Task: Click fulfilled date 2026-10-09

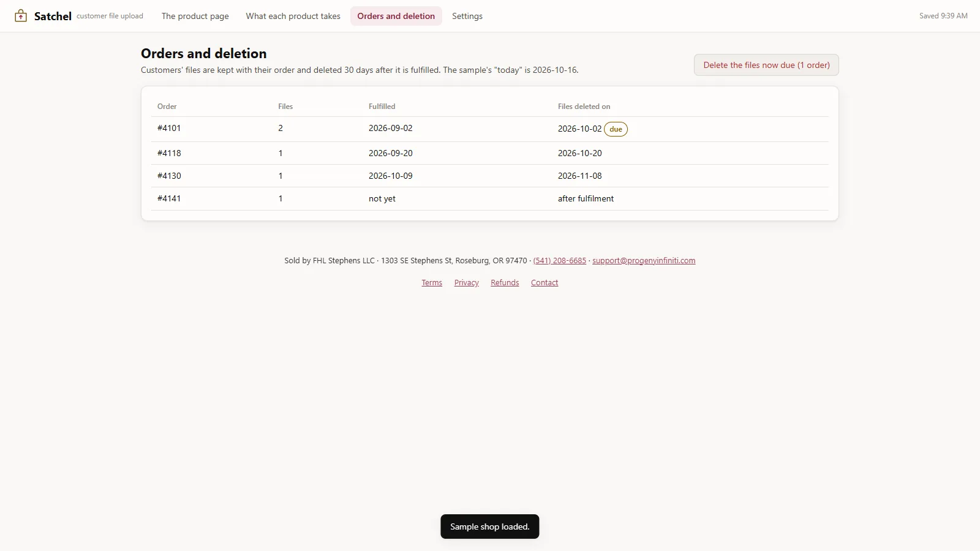Action: click(391, 176)
